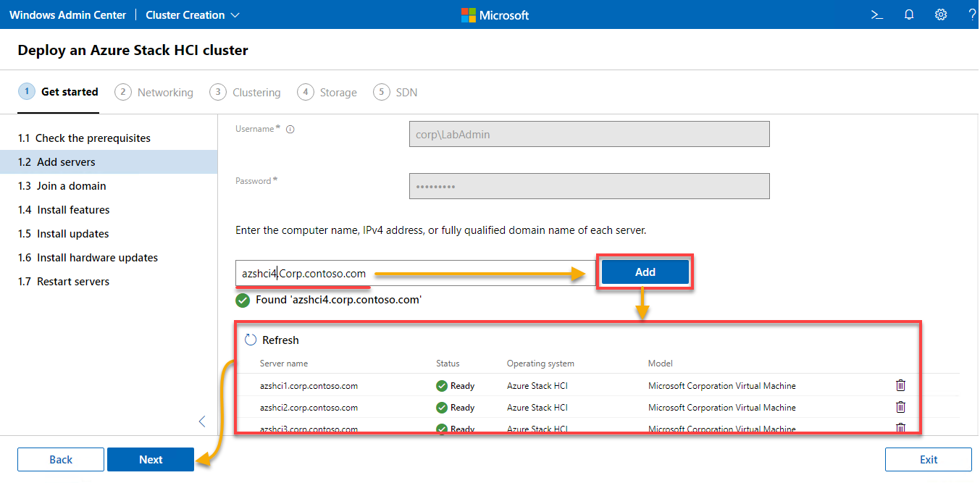Open the Cluster Creation dropdown
Screen dimensions: 980x483
[193, 15]
